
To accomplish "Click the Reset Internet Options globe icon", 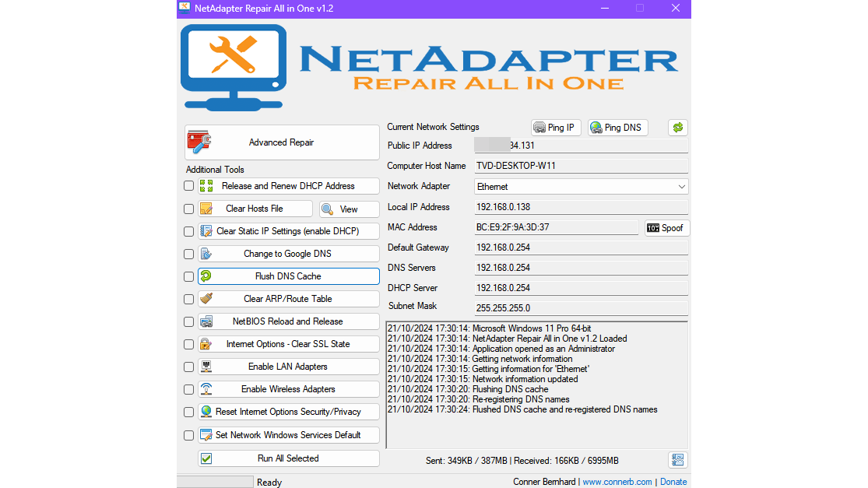I will pos(206,411).
